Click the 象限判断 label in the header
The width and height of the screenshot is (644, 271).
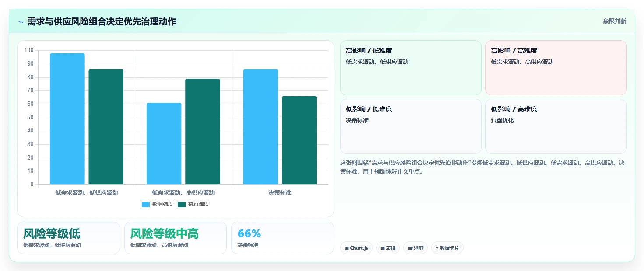614,21
